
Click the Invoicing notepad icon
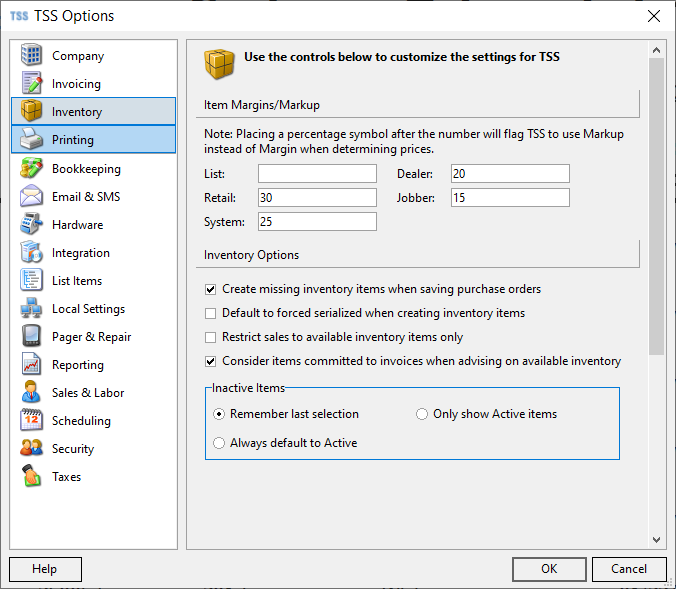[x=31, y=83]
